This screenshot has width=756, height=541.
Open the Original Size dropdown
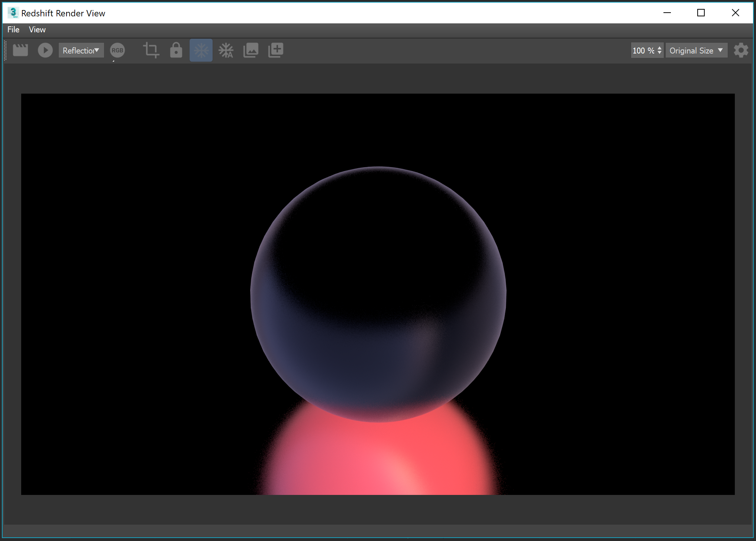[696, 51]
